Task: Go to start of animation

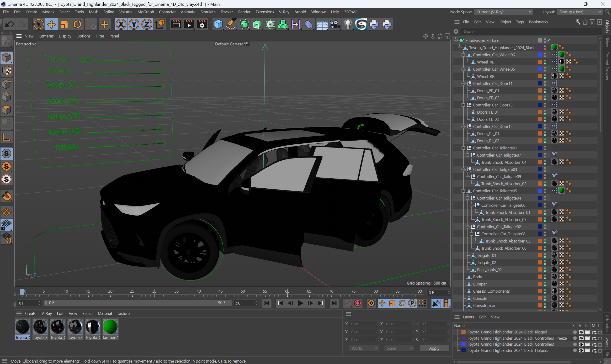Action: 267,303
